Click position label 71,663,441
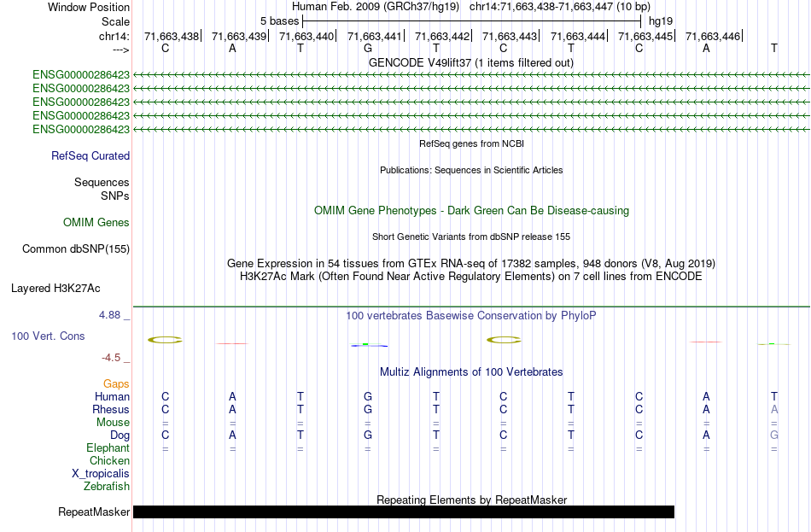 [x=375, y=36]
